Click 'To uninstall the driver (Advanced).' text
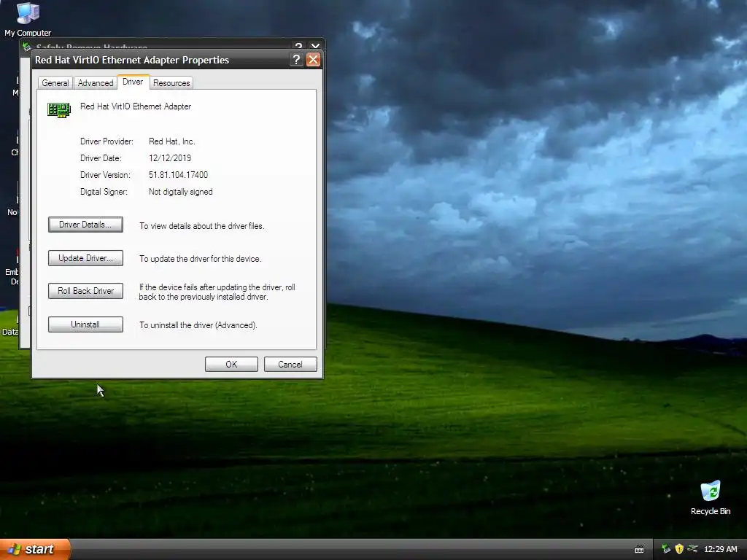The width and height of the screenshot is (747, 560). (198, 325)
